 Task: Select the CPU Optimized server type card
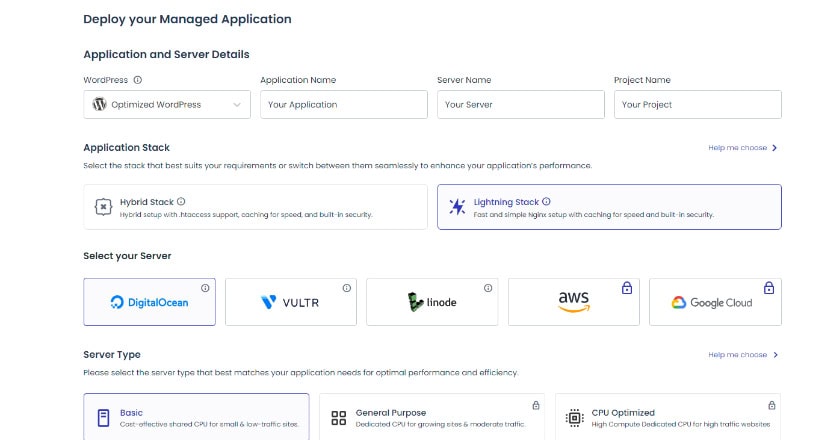[x=668, y=417]
